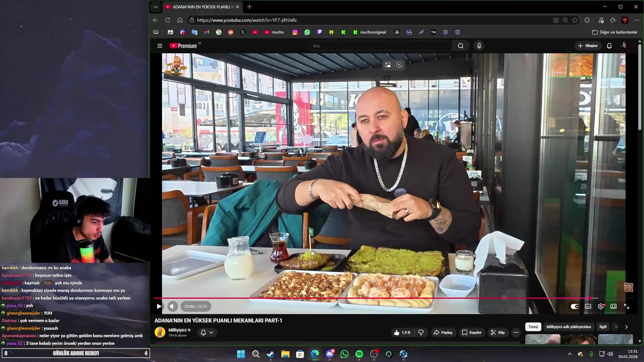Open Gmail bookmark
Screen dimensions: 644x362
[x=206, y=32]
